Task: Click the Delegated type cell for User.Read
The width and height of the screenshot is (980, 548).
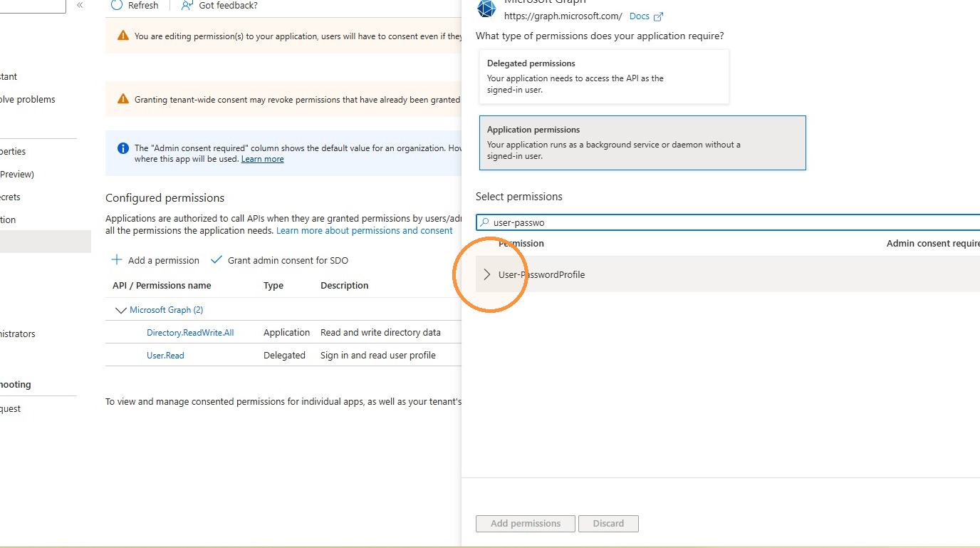Action: click(x=284, y=356)
